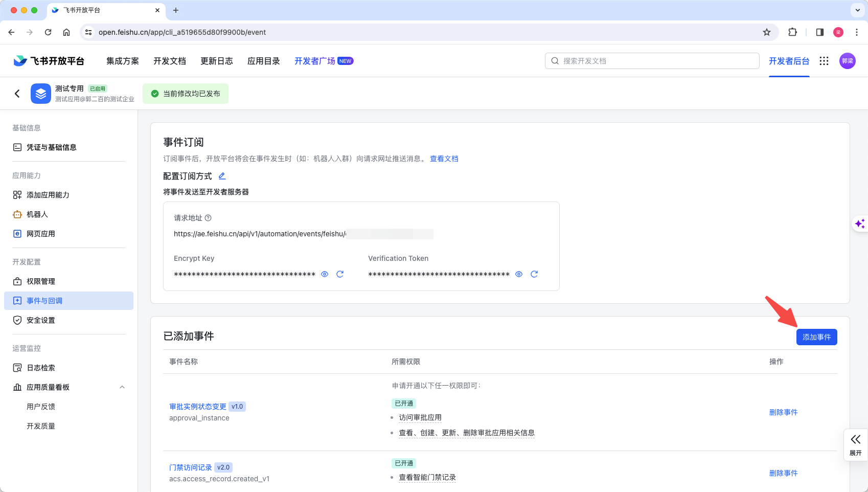Toggle the browser side panel icon
868x492 pixels.
[820, 32]
